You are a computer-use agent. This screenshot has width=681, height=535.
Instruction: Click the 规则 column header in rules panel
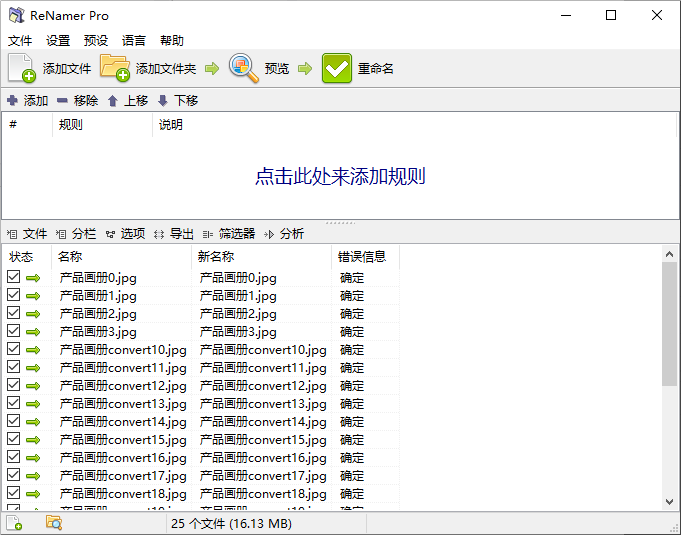point(102,125)
